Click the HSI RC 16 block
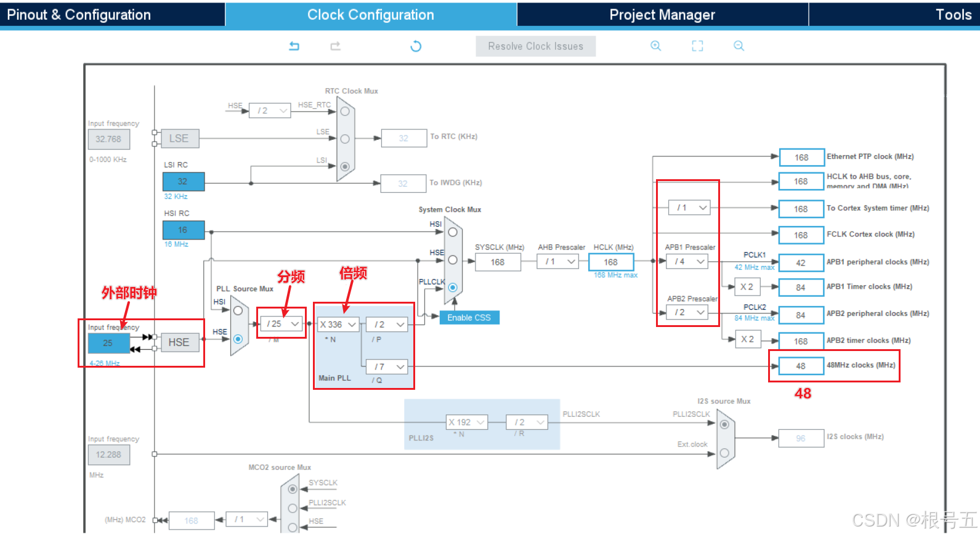The width and height of the screenshot is (980, 537). coord(183,230)
